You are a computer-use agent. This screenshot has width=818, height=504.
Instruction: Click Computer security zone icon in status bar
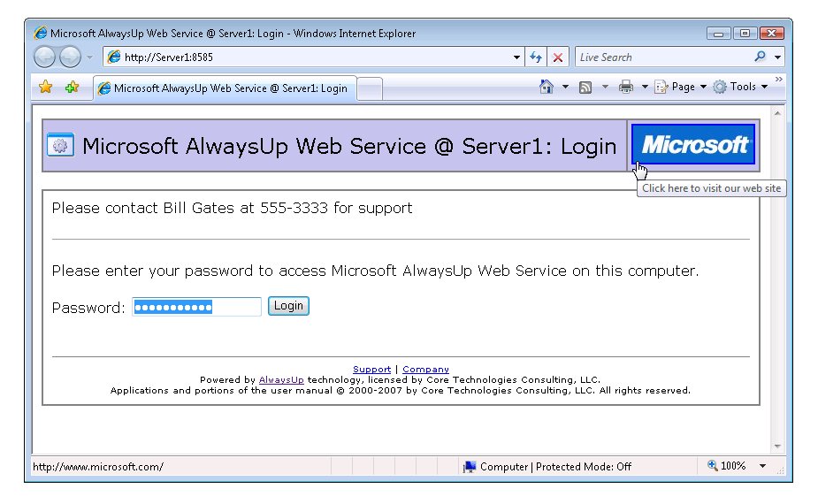(470, 467)
